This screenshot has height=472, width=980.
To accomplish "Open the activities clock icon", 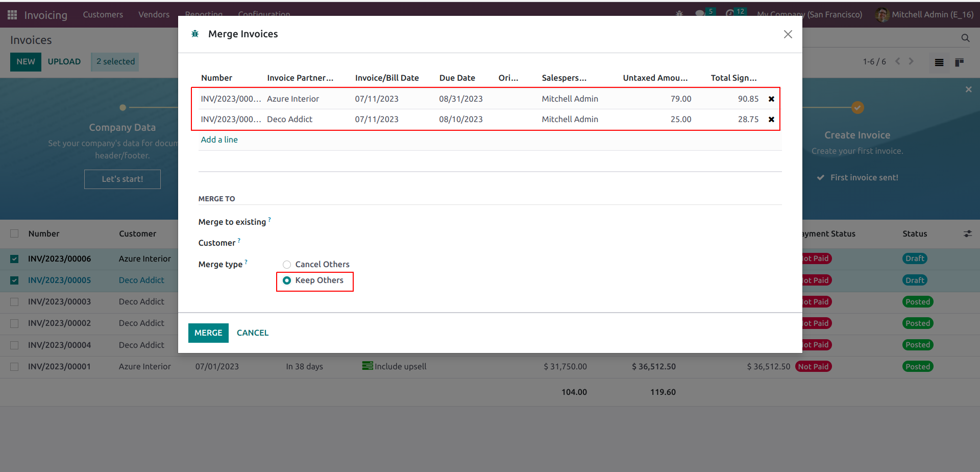I will (x=730, y=14).
